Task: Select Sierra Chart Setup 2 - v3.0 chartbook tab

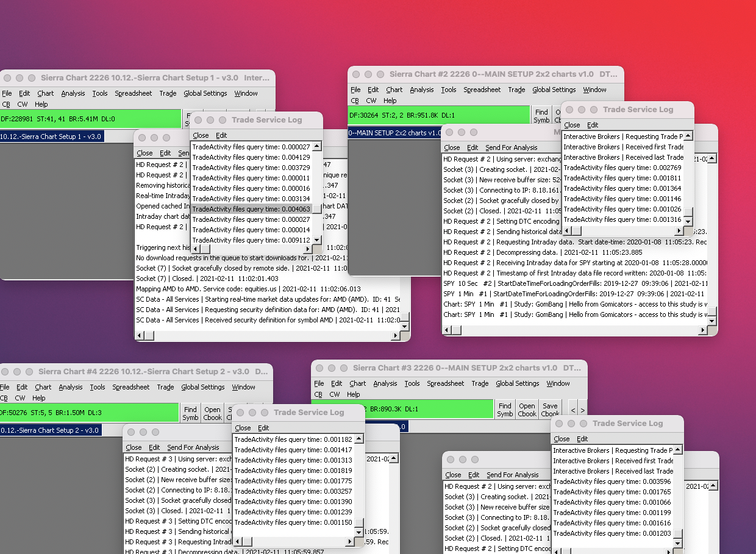Action: 51,430
